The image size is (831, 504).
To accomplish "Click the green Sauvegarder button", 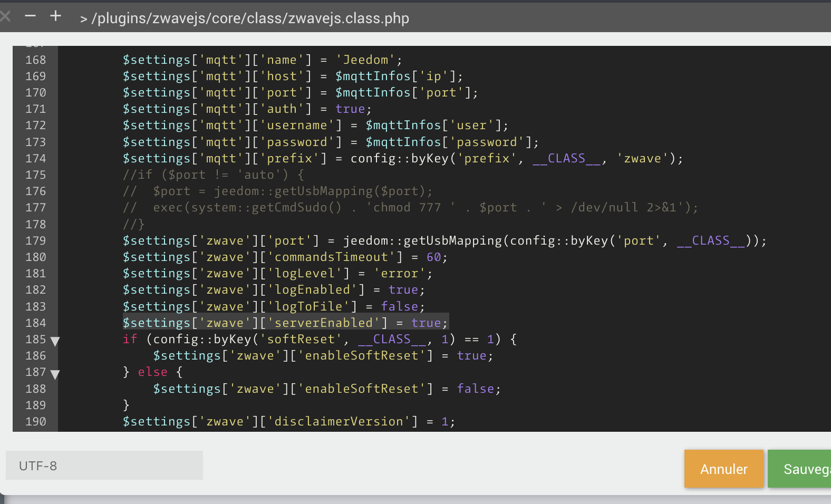I will [799, 469].
